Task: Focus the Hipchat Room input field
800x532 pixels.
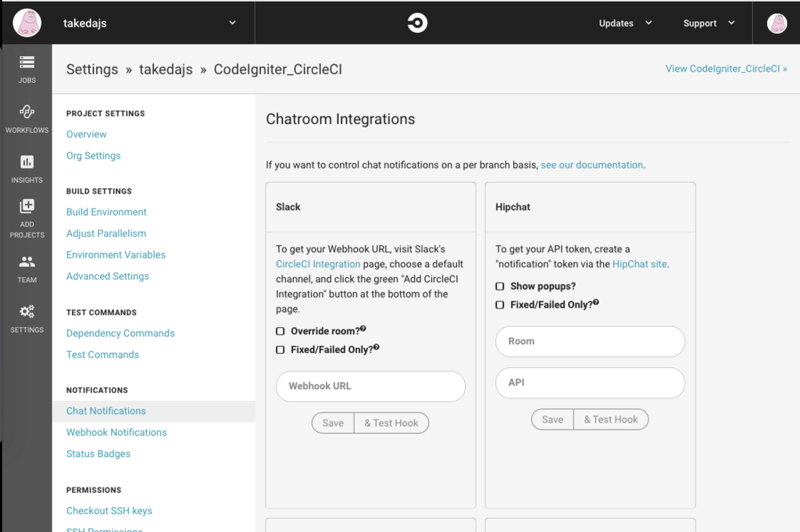Action: point(590,341)
